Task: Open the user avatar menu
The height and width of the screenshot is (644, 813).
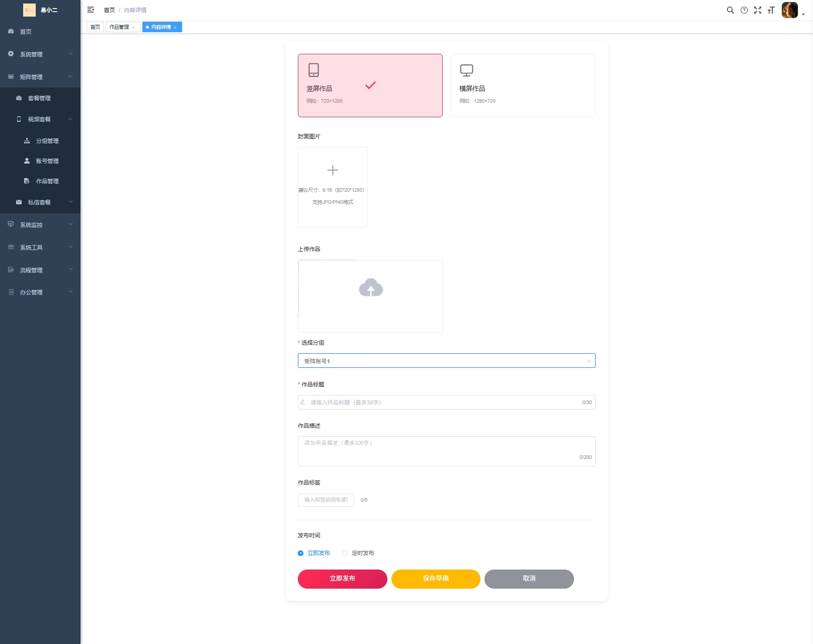Action: tap(790, 10)
